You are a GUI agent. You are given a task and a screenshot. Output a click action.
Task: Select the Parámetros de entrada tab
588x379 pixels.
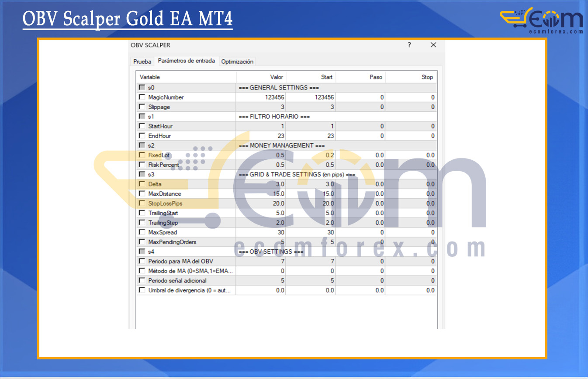pos(187,61)
